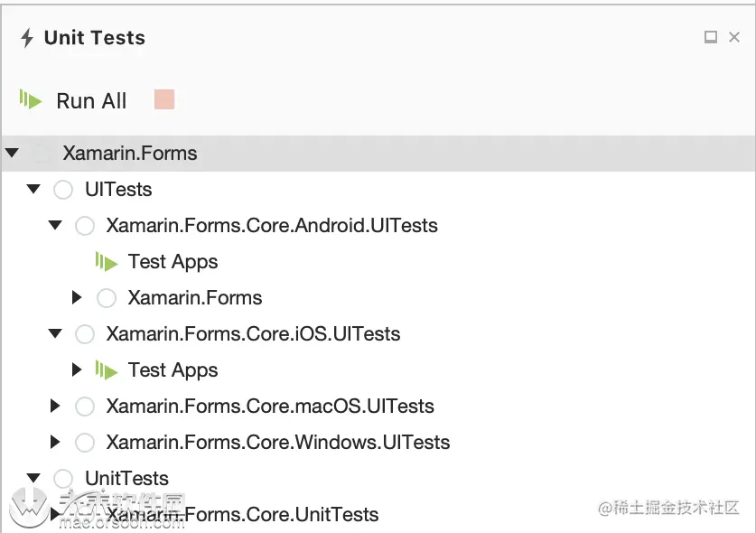Click the status circle for Xamarin.Forms.Core.Windows.UITests
The height and width of the screenshot is (533, 756).
click(x=85, y=443)
